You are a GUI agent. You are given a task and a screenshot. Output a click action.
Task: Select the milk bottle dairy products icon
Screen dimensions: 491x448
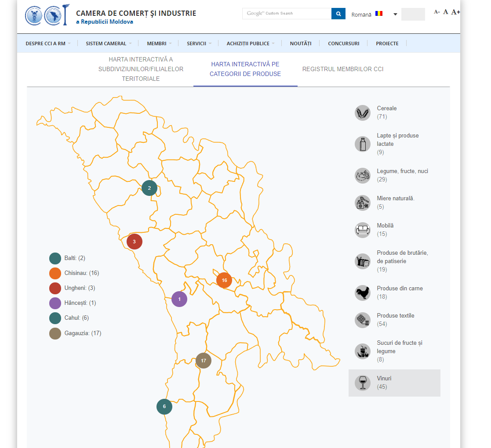[363, 144]
